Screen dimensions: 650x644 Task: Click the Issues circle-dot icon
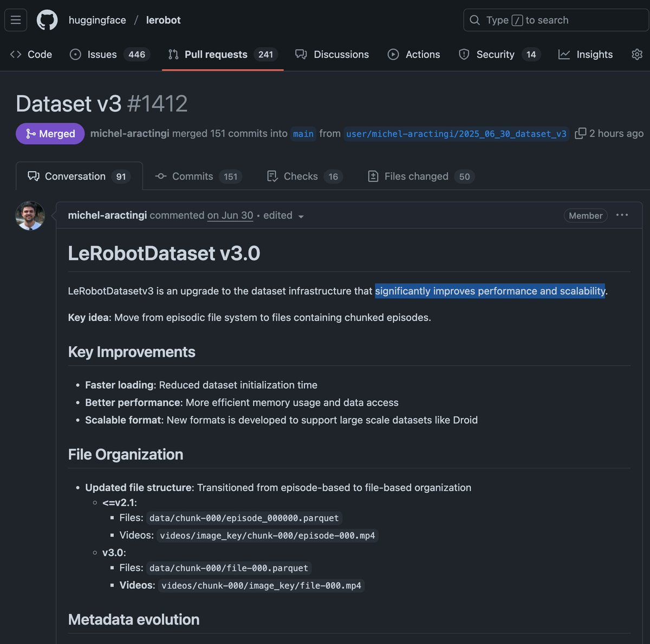coord(76,54)
